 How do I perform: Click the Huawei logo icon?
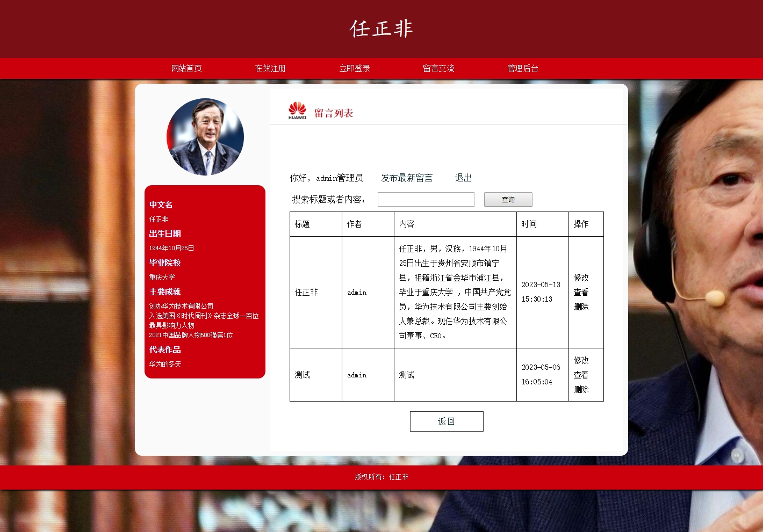297,111
